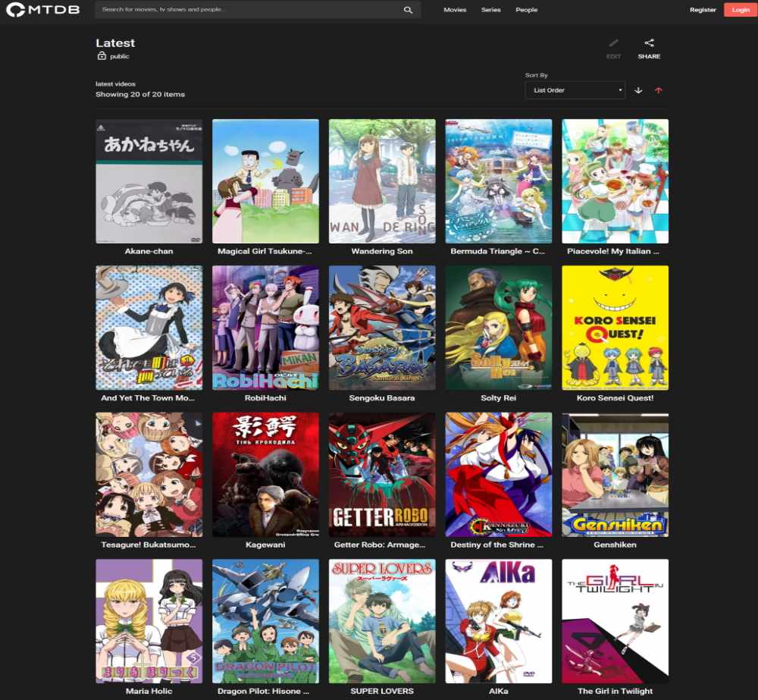
Task: Open the Koro Sensei Quest! poster
Action: 615,328
